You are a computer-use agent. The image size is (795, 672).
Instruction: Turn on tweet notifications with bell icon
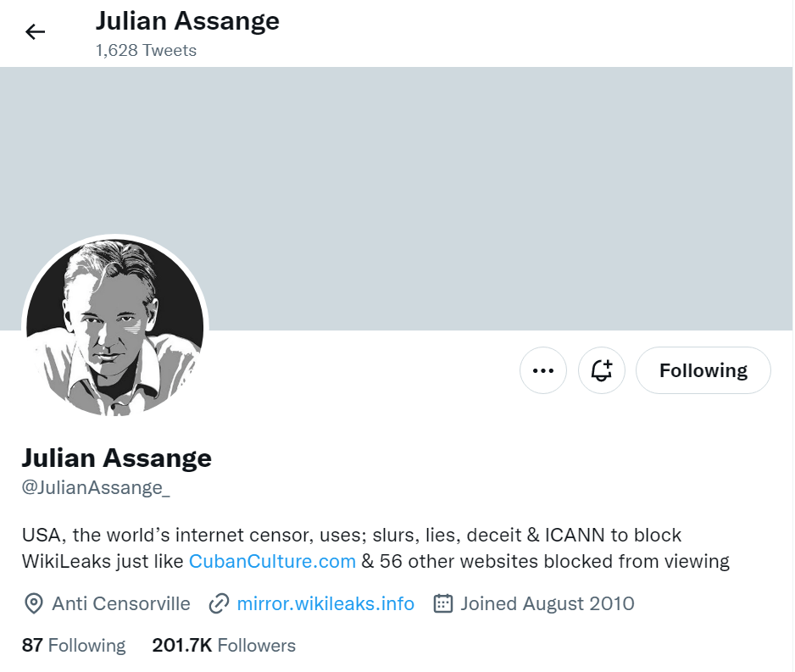pyautogui.click(x=602, y=370)
